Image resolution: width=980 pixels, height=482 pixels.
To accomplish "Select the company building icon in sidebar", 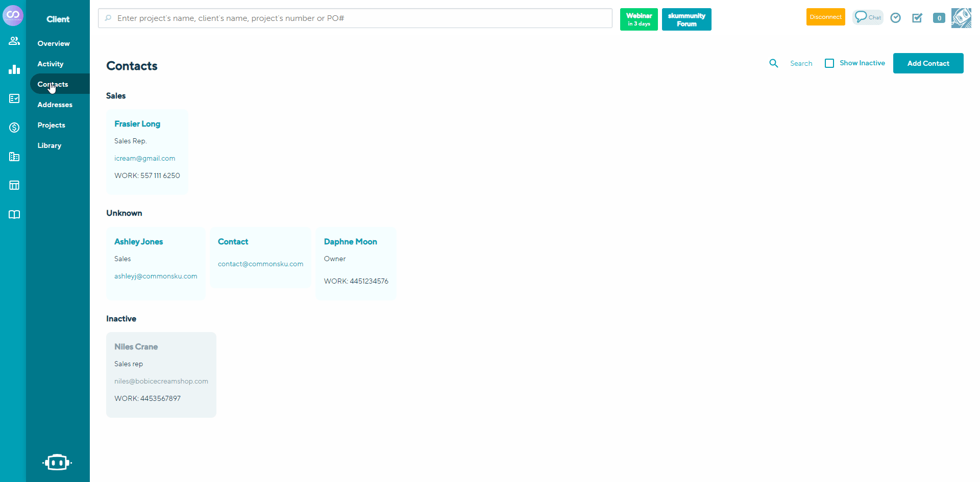I will tap(14, 157).
